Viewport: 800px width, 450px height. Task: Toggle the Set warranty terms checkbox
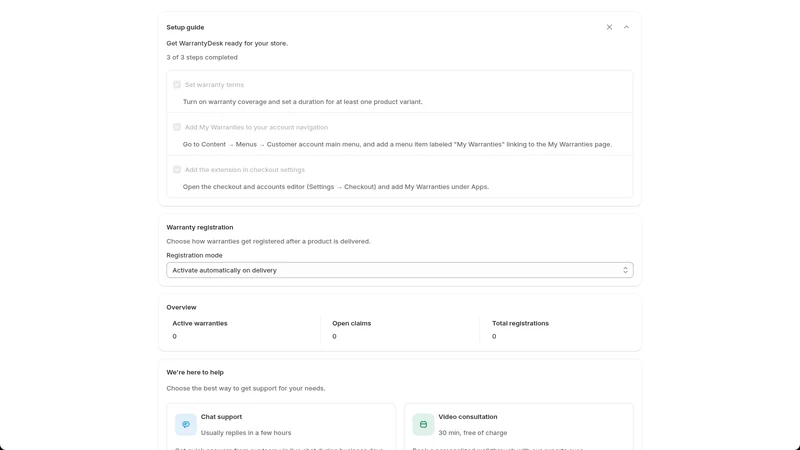tap(177, 85)
